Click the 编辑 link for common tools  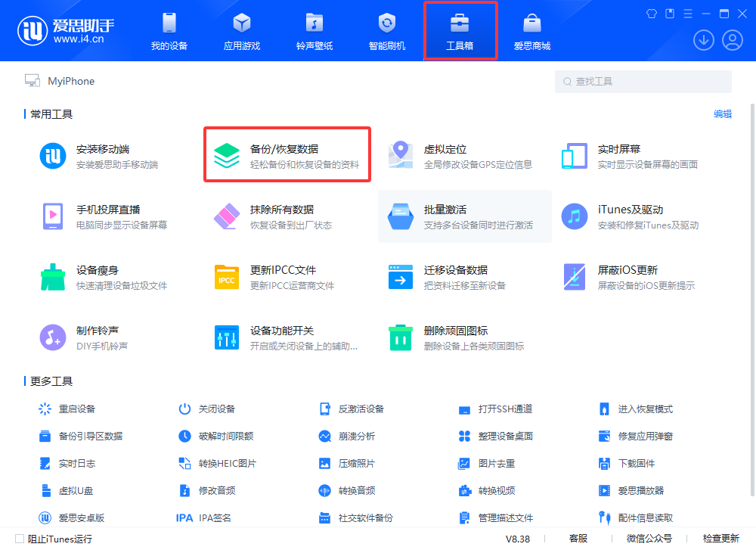point(723,114)
